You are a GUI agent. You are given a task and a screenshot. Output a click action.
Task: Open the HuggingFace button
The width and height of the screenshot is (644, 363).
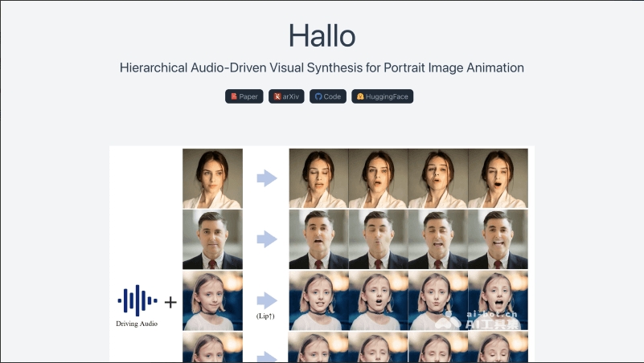pos(383,96)
